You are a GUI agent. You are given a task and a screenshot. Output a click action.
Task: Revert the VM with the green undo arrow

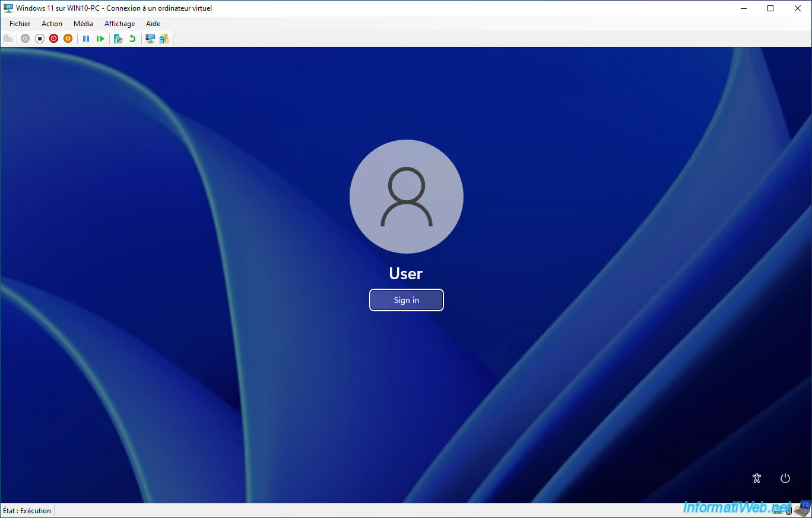click(x=132, y=39)
